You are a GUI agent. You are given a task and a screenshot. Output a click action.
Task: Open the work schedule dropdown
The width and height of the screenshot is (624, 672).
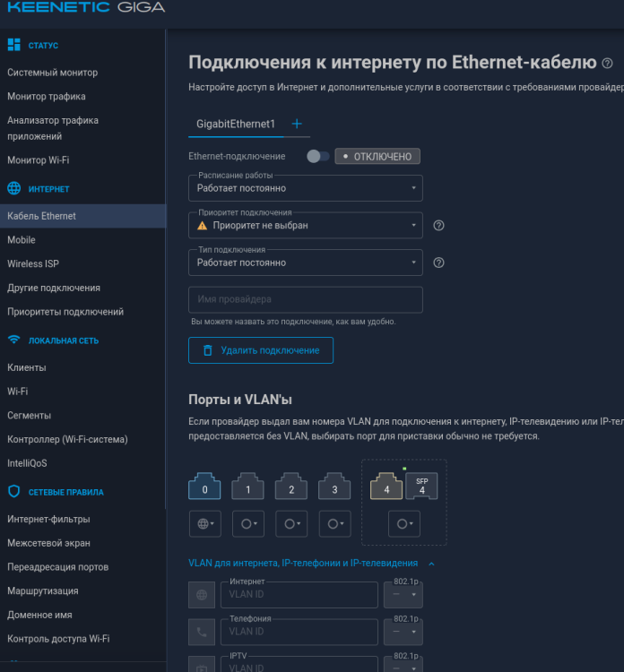(306, 188)
